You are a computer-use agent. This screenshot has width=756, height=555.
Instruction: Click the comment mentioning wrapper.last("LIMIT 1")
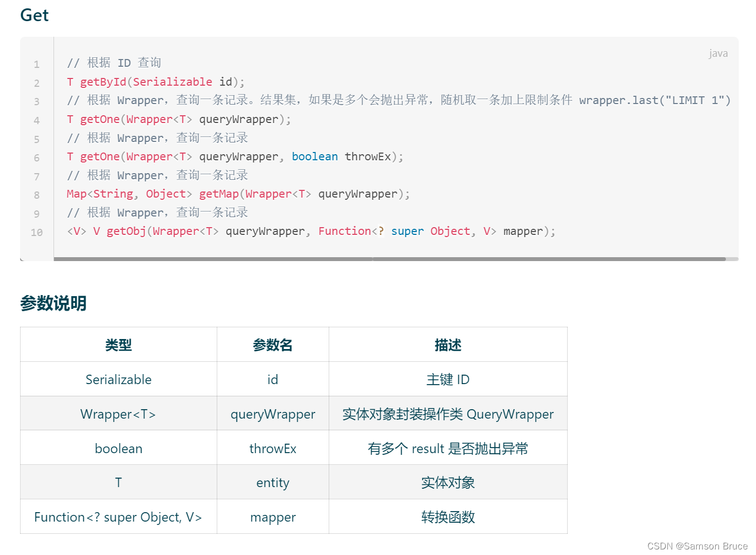coord(399,100)
